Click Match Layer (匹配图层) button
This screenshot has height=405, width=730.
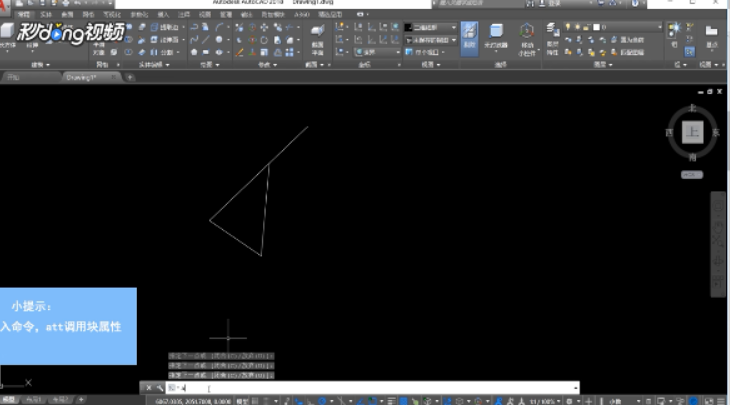coord(629,52)
